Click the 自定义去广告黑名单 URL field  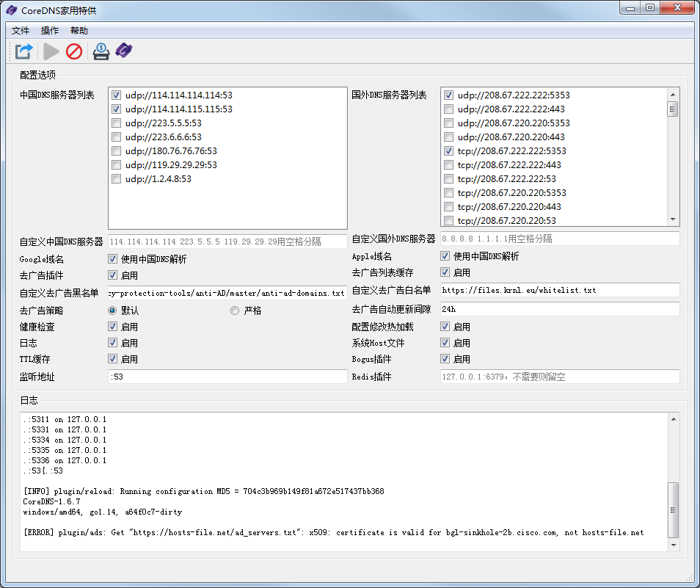[227, 293]
